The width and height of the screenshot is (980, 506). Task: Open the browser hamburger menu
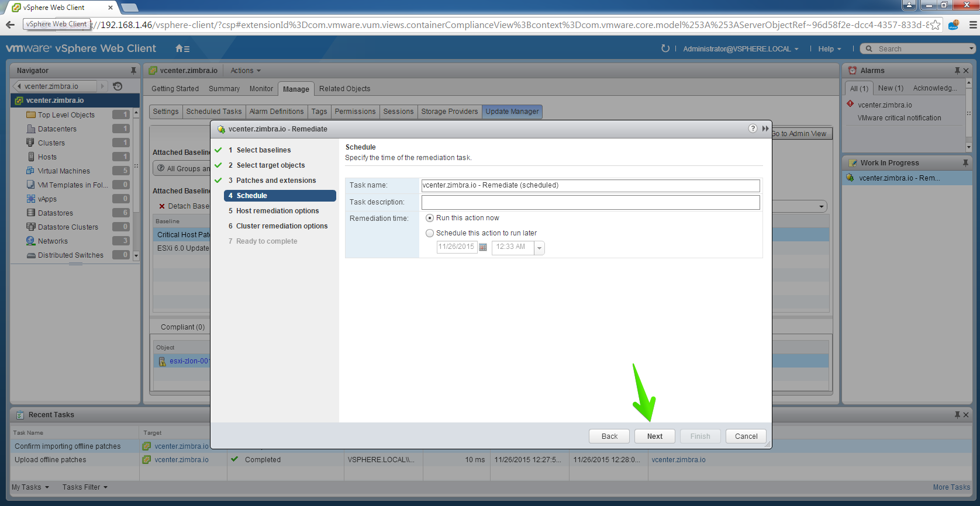pos(973,25)
